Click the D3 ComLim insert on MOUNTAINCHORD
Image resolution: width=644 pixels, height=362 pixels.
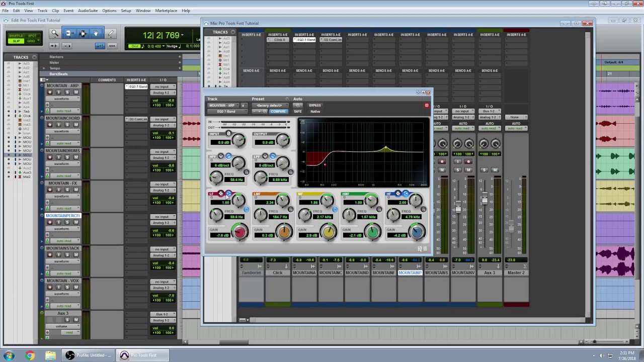(x=137, y=119)
